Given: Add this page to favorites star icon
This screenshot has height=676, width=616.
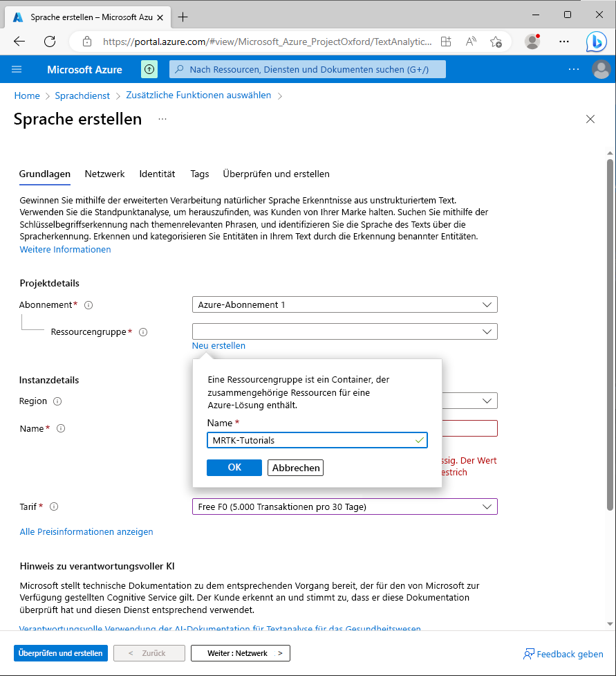Looking at the screenshot, I should click(496, 42).
